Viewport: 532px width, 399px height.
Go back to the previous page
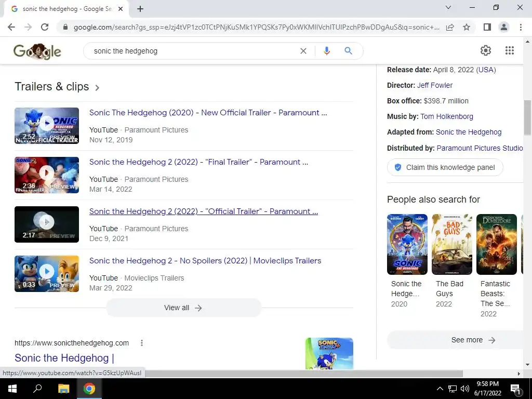pyautogui.click(x=11, y=27)
